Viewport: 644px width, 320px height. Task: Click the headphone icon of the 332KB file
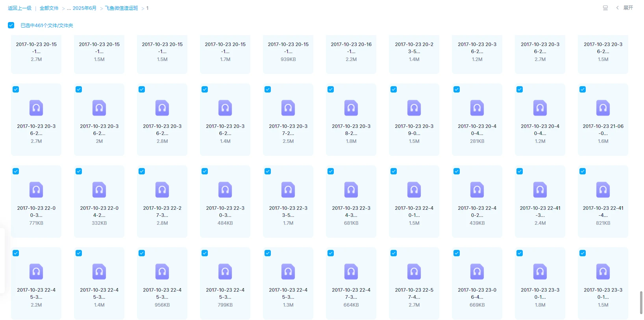99,190
